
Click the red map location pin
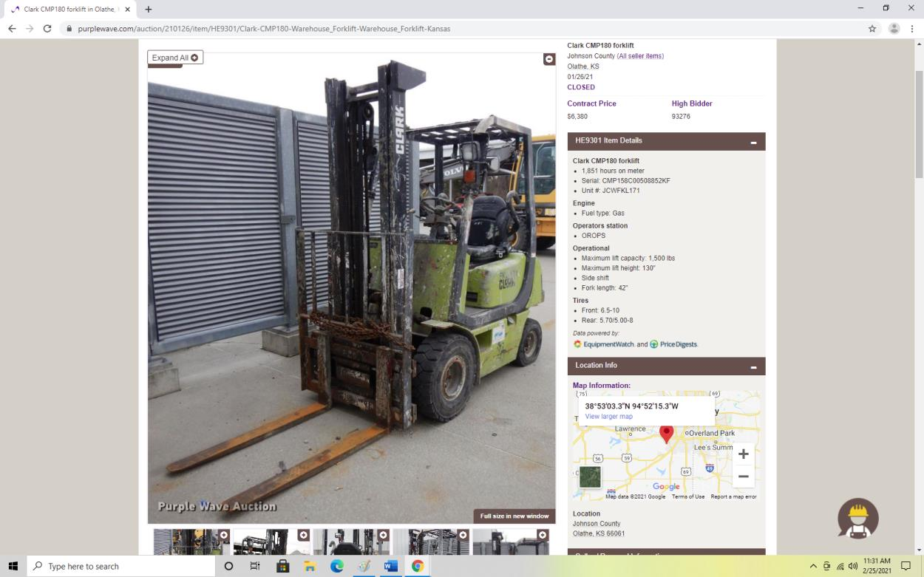pos(666,434)
